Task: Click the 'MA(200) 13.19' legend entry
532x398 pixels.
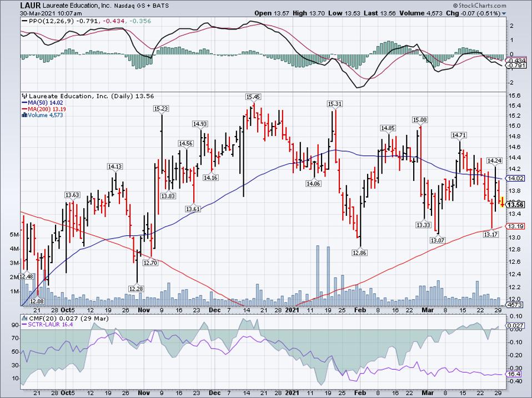Action: [47, 109]
